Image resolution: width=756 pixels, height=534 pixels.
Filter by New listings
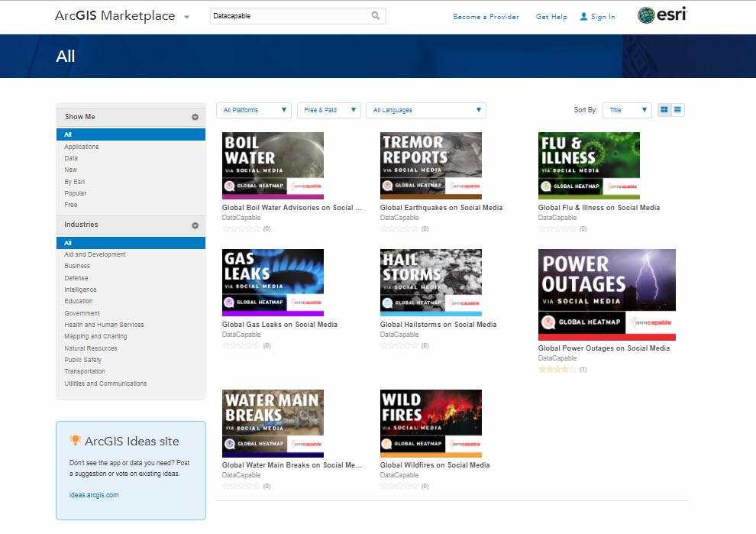70,170
